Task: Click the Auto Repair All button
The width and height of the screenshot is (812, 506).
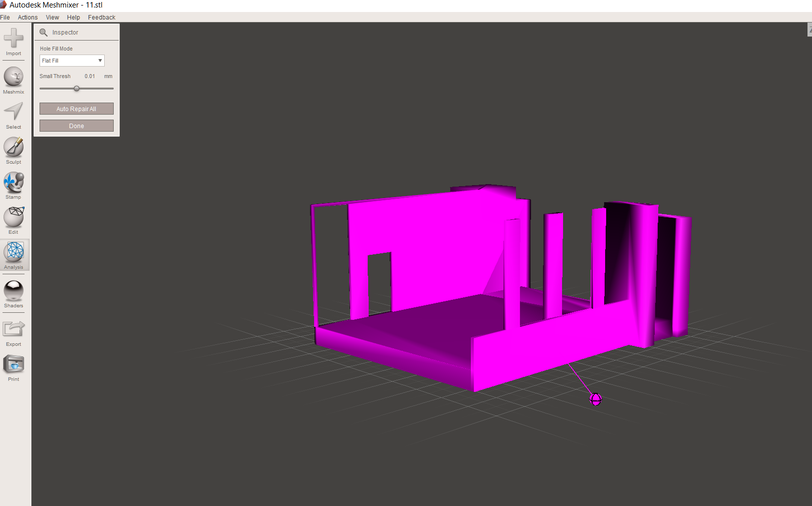Action: pos(77,109)
